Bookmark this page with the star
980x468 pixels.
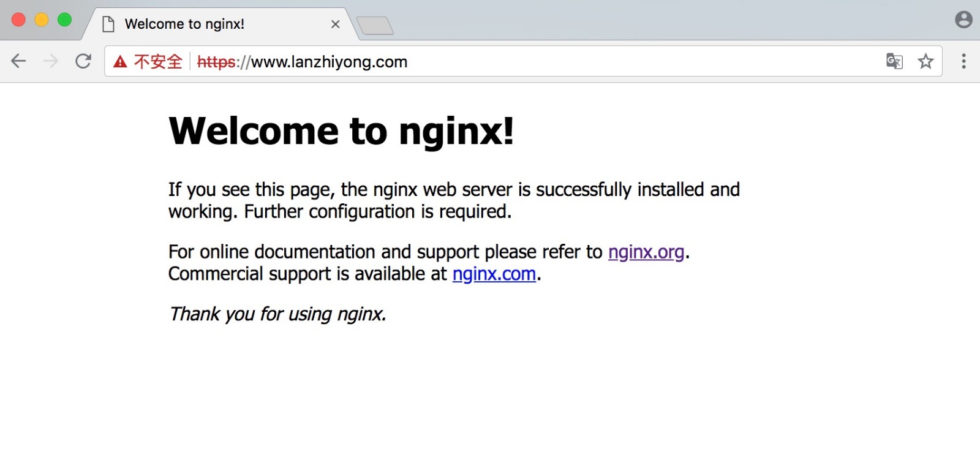pyautogui.click(x=925, y=61)
